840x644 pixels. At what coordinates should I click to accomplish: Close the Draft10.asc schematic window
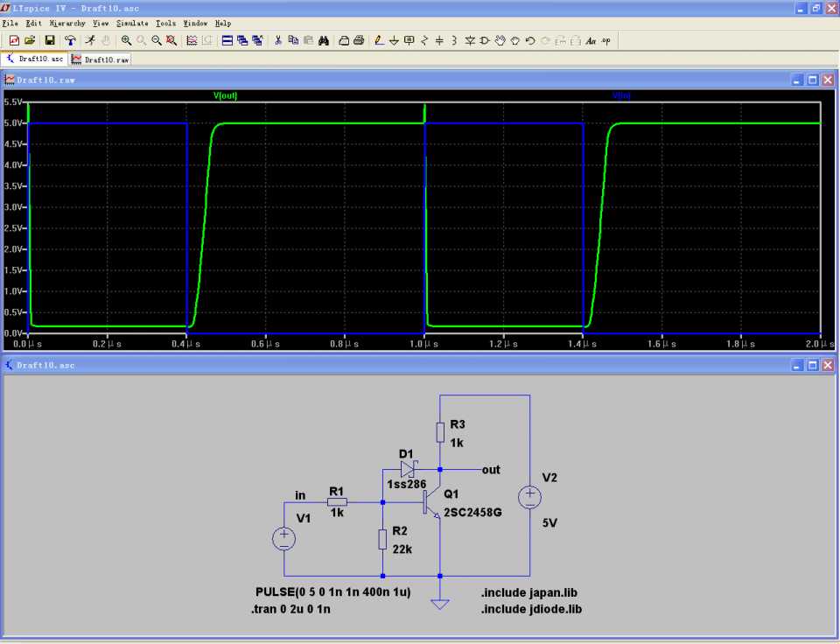[x=829, y=366]
